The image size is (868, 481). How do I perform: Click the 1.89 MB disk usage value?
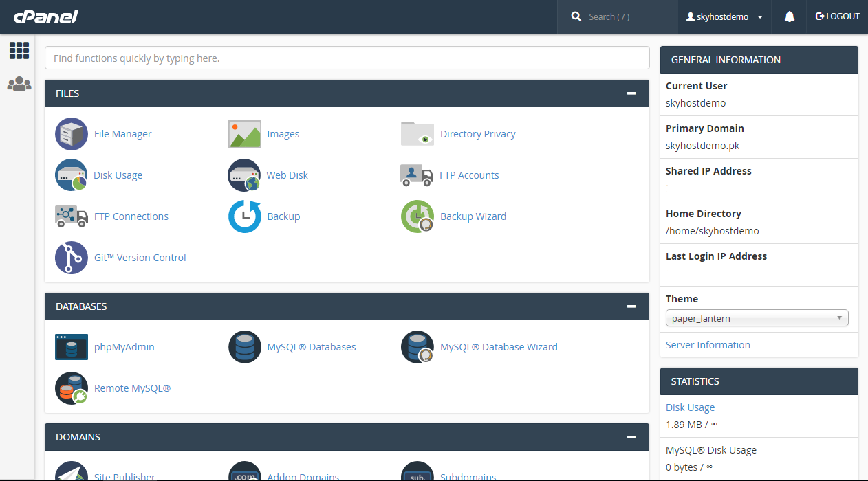click(x=692, y=425)
